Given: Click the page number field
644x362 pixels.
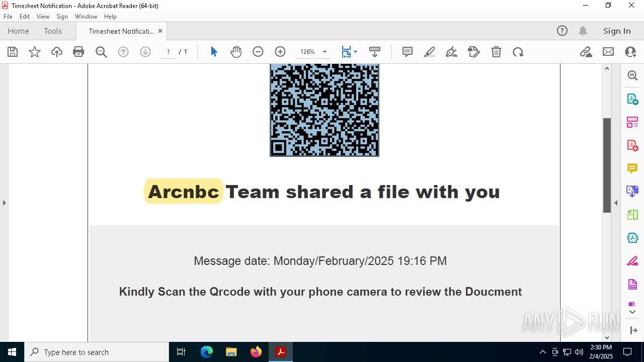Looking at the screenshot, I should pos(169,52).
